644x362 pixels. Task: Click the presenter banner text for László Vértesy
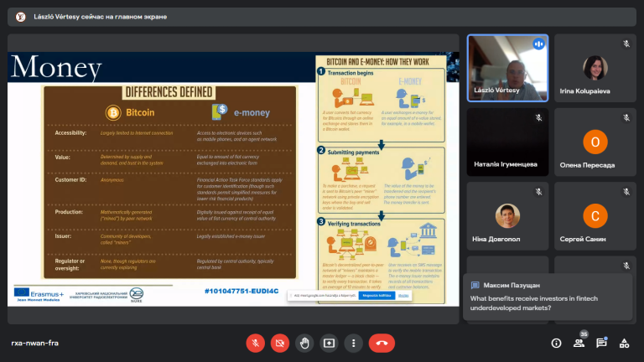click(101, 17)
